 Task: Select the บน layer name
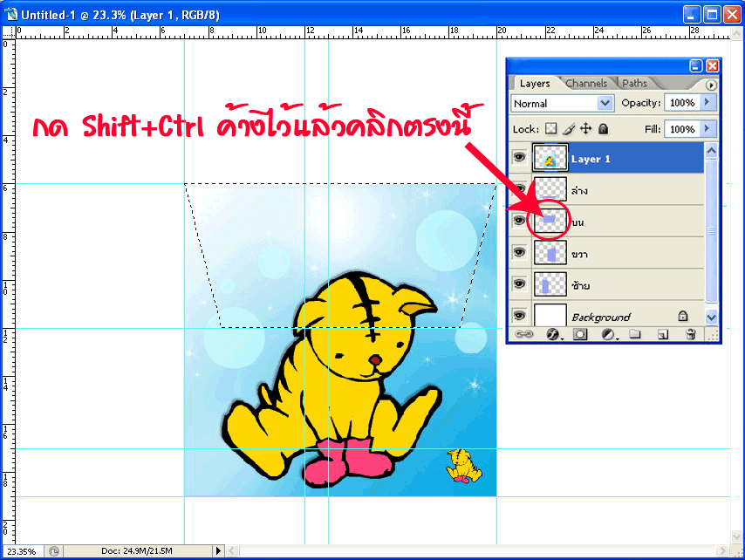coord(578,222)
